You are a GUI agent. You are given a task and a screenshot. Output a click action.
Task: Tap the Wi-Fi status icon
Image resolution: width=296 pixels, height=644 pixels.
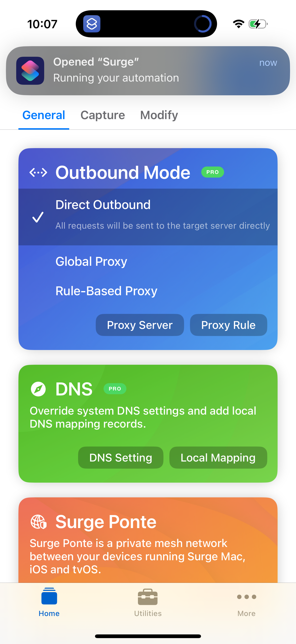click(x=239, y=24)
